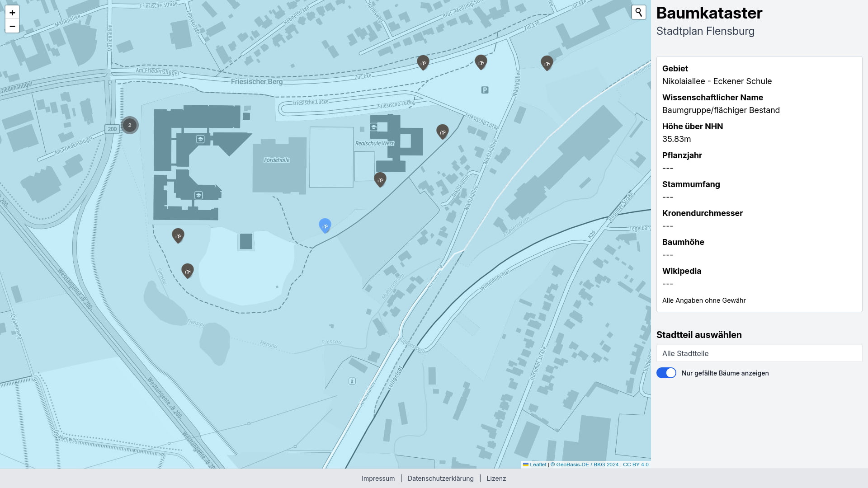Click the cluster marker labeled 2
This screenshot has width=868, height=488.
pos(130,125)
